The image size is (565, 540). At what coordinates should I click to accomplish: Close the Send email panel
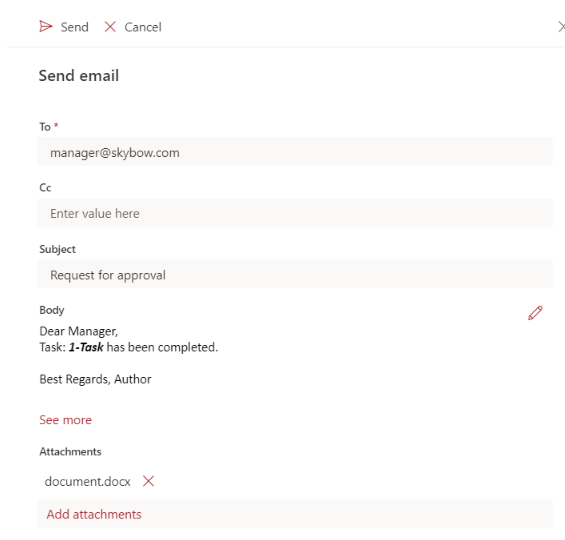click(561, 27)
